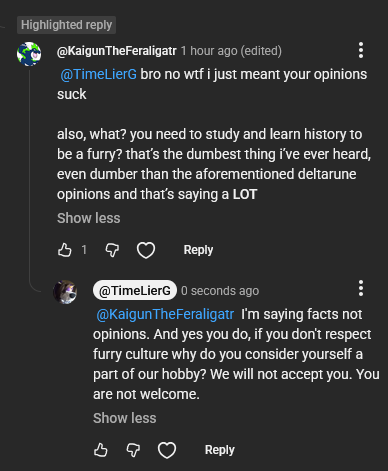Open KaigunTheFeraligatr's channel avatar
The width and height of the screenshot is (388, 471).
pyautogui.click(x=29, y=54)
